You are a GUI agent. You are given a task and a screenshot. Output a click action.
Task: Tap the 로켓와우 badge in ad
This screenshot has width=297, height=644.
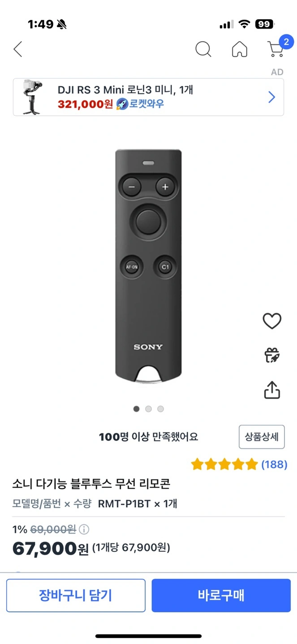click(140, 104)
